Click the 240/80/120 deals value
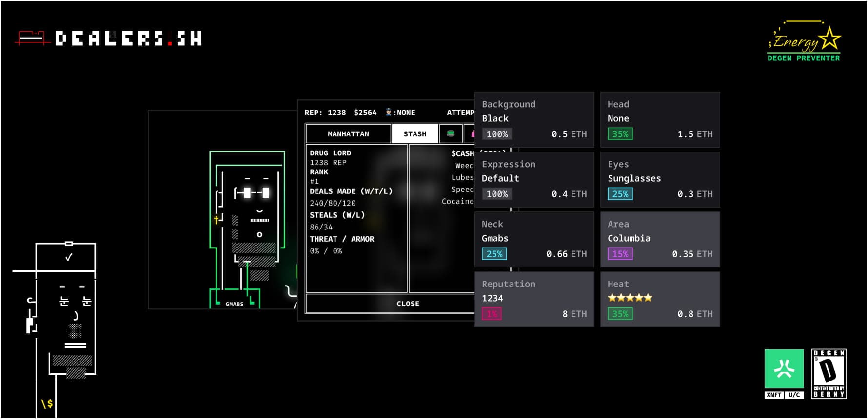The image size is (868, 419). (x=333, y=203)
